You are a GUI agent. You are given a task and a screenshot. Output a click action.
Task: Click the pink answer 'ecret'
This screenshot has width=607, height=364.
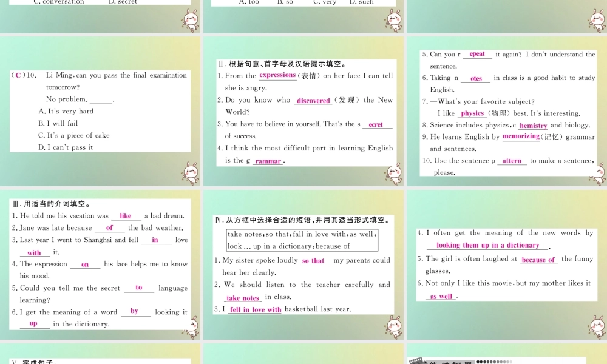coord(376,124)
